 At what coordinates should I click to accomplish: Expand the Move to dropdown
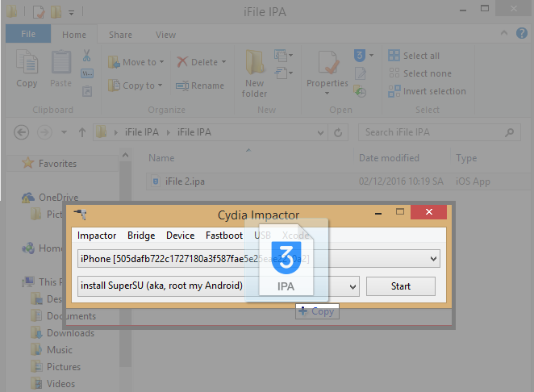pos(136,62)
